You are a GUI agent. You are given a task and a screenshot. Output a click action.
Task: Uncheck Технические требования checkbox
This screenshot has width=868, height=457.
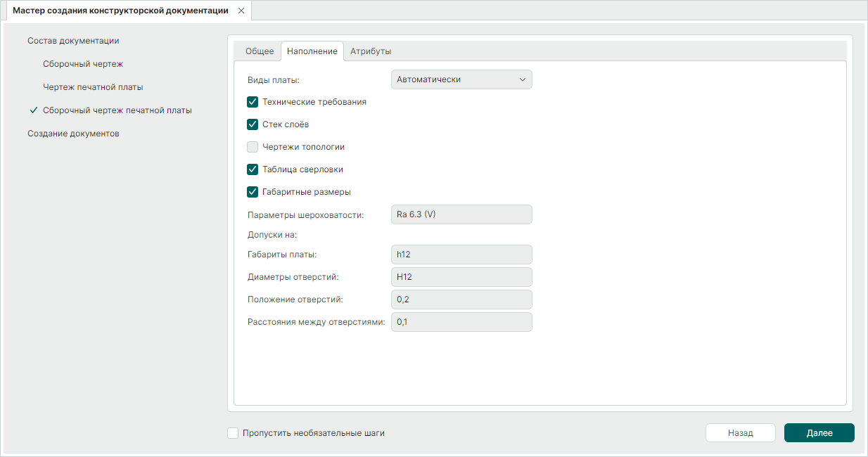253,102
